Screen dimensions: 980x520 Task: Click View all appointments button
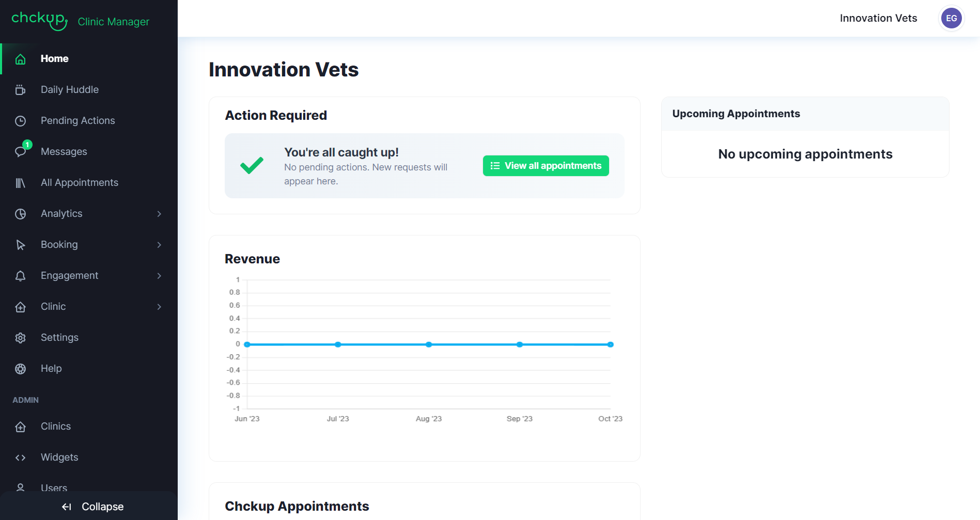coord(546,166)
